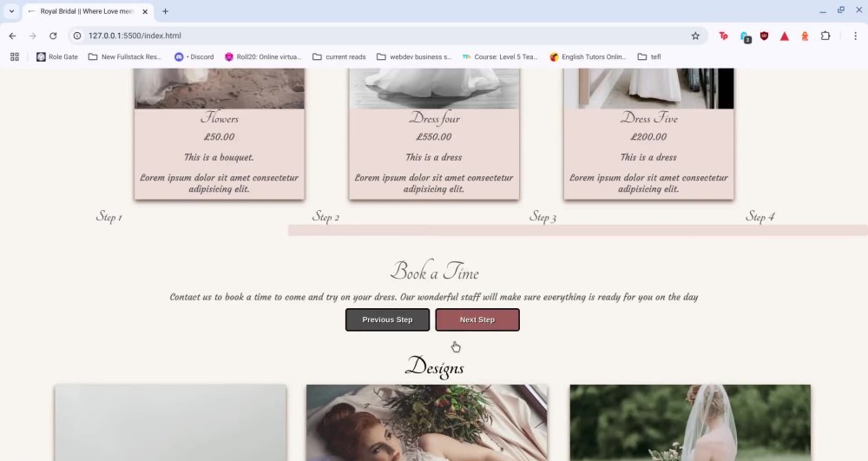Image resolution: width=868 pixels, height=461 pixels.
Task: Minimize the browser window
Action: pyautogui.click(x=823, y=11)
